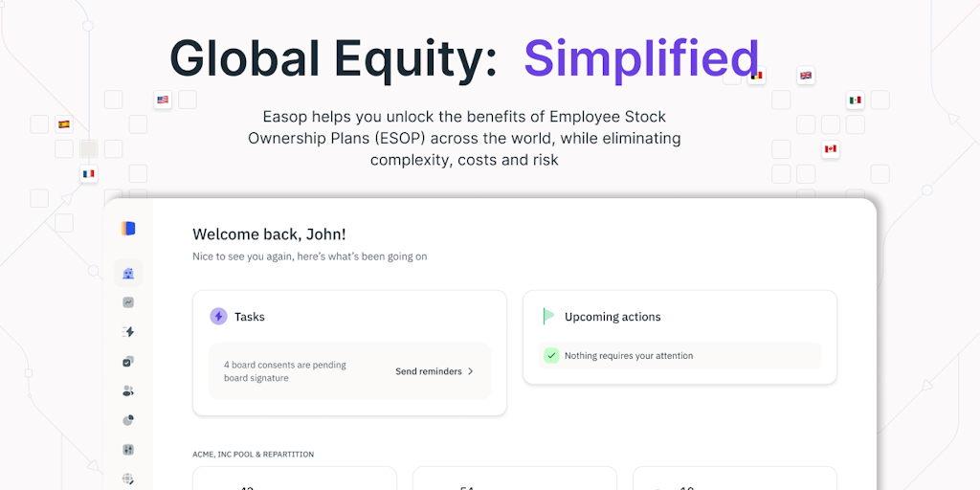Screen dimensions: 980x490
Task: Open the people sidebar icon
Action: 128,390
